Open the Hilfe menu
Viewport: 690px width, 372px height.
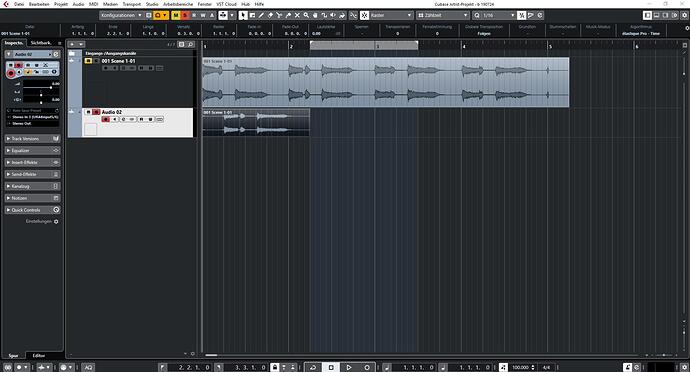click(x=259, y=4)
